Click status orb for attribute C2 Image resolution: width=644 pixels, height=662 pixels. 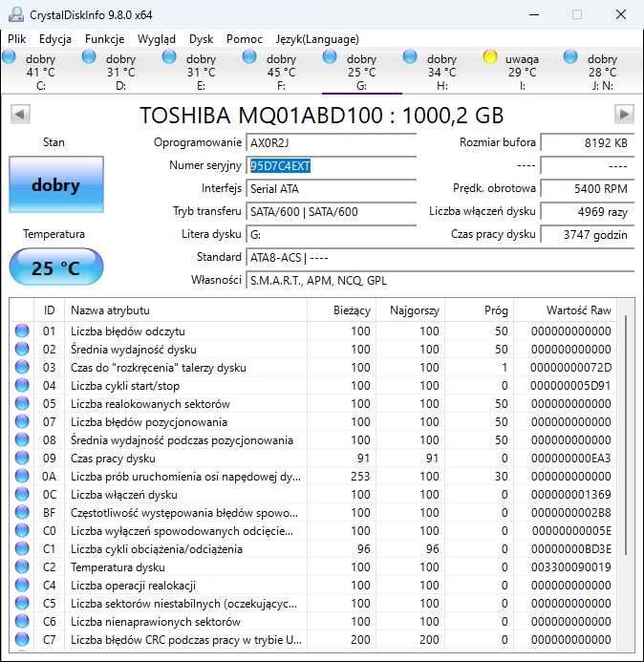click(22, 567)
